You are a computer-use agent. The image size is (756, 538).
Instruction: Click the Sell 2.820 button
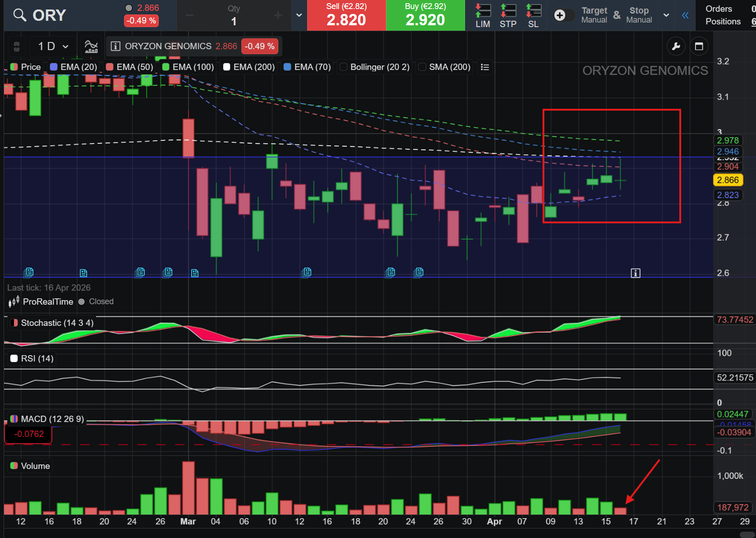tap(346, 15)
